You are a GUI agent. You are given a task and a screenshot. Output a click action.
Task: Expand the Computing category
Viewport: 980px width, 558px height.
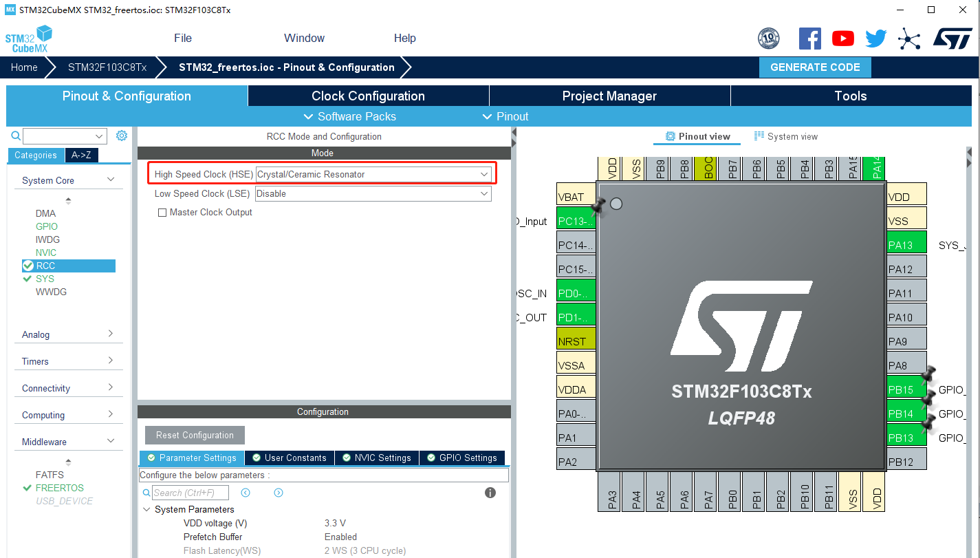pyautogui.click(x=111, y=414)
